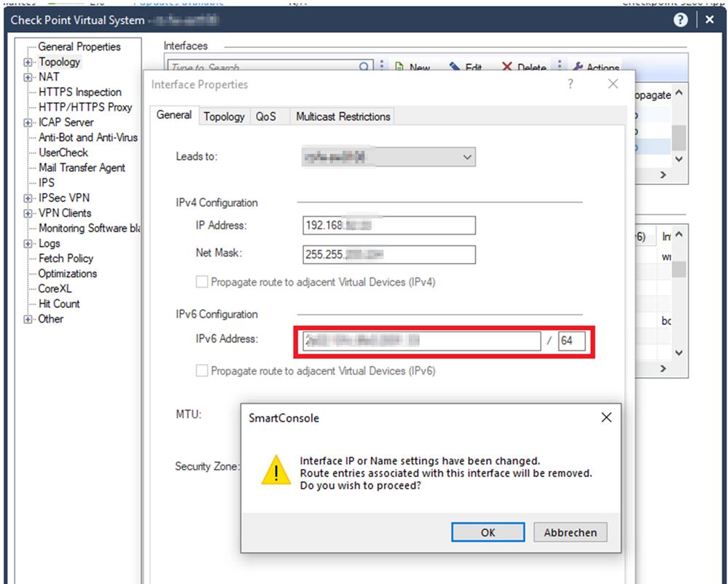
Task: Select UserCheck in the tree
Action: [x=63, y=153]
